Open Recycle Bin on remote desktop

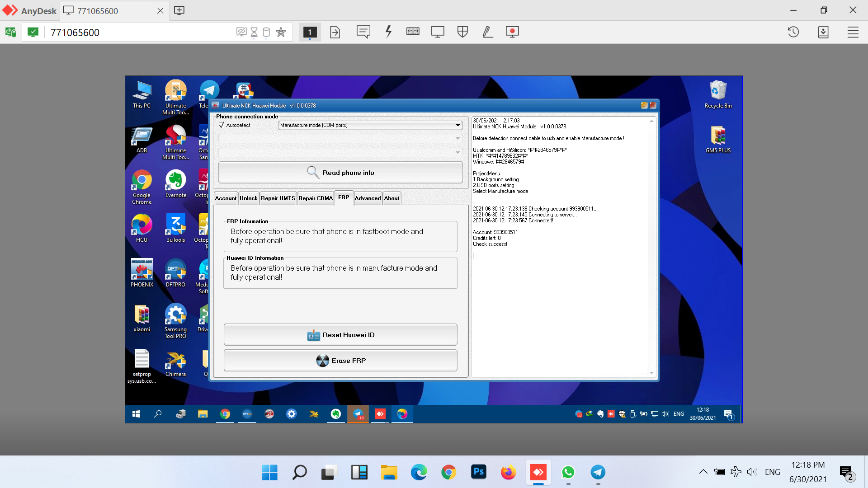point(718,94)
